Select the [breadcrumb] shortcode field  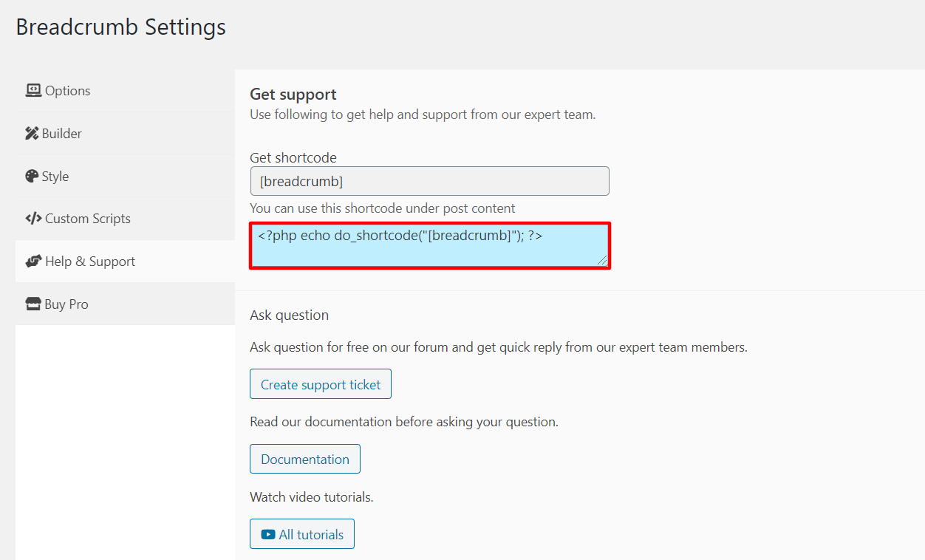pos(429,180)
